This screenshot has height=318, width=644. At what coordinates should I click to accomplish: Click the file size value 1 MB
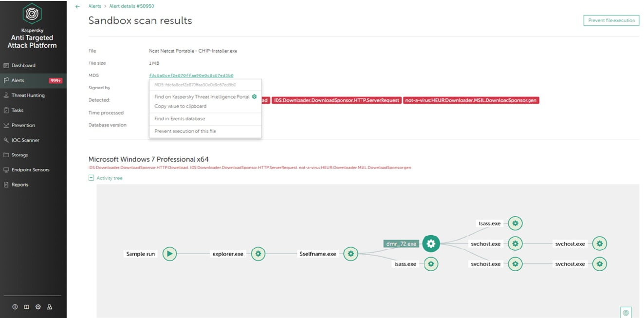pos(154,63)
